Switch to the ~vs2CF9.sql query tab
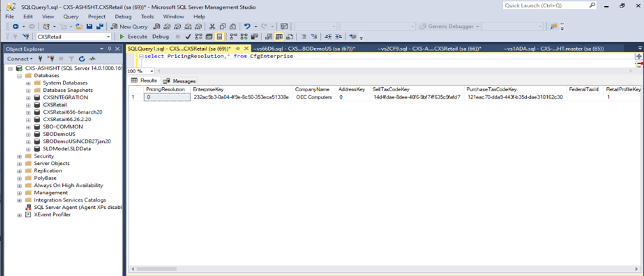 [x=429, y=49]
